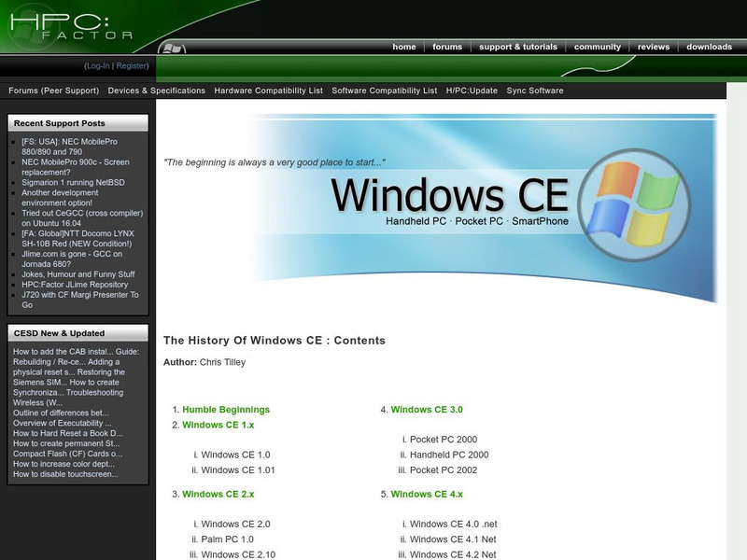Open NEC MobilePro 900c screen replacement post
The image size is (747, 560).
point(76,167)
